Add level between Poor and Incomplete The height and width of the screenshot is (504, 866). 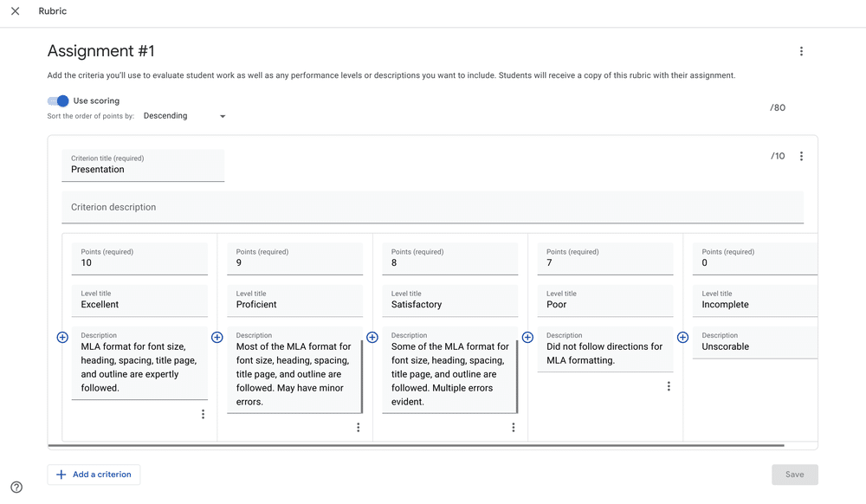coord(682,337)
